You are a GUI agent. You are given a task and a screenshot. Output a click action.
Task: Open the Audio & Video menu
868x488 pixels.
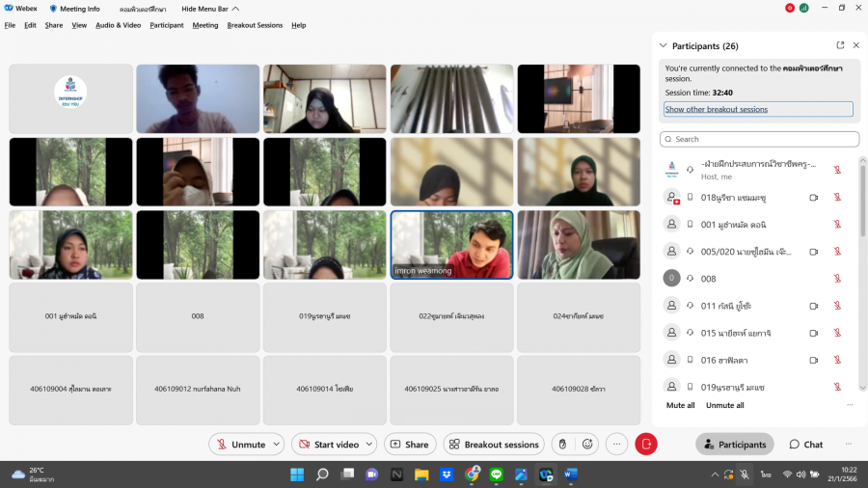[118, 25]
